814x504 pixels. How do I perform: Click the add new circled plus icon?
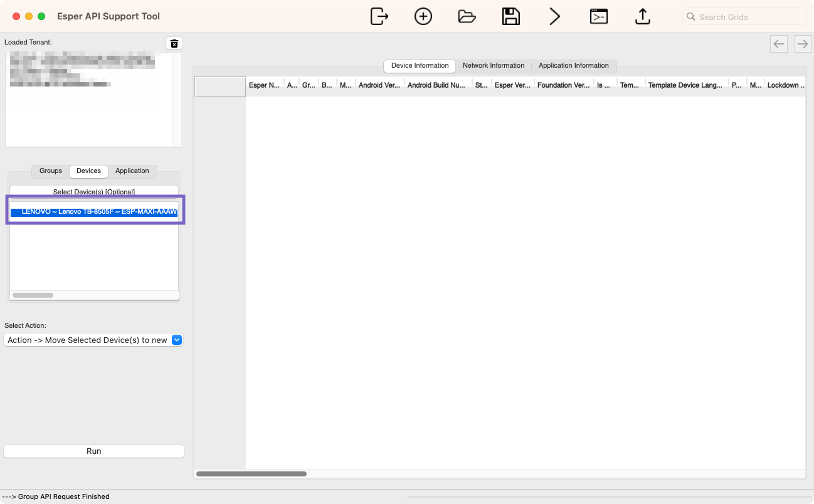tap(423, 16)
